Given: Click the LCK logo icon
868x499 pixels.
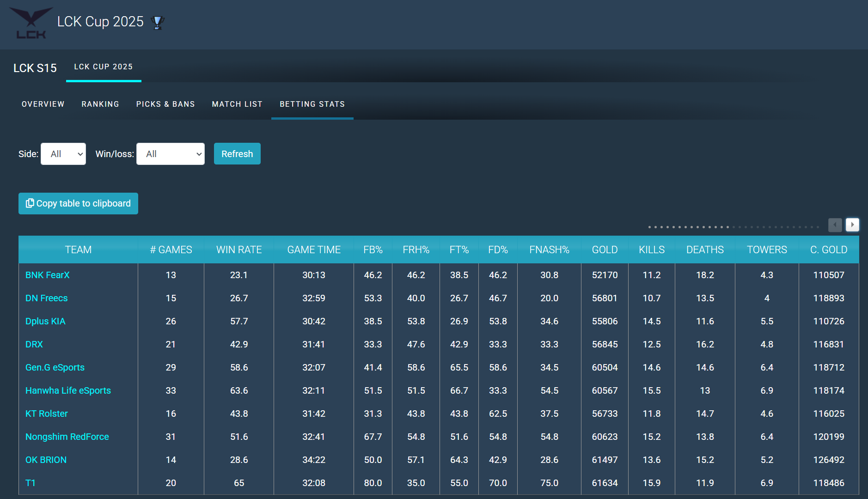Looking at the screenshot, I should (31, 23).
